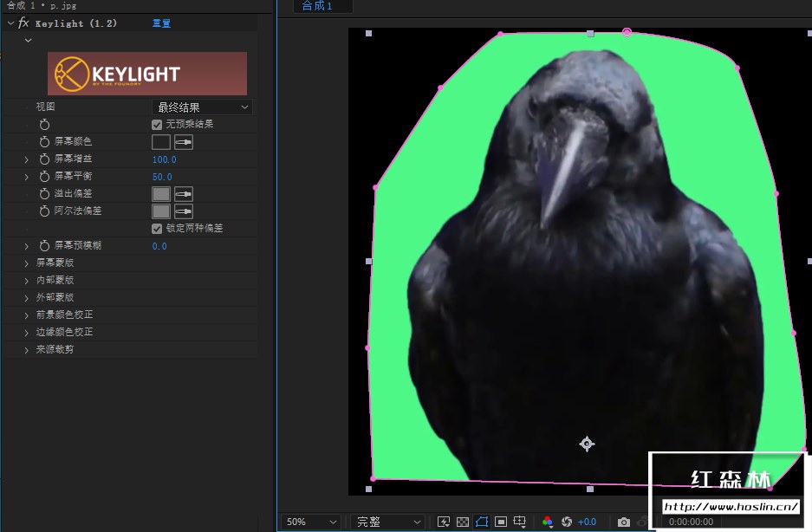Click the 屏幕预模糊 value 0.0
This screenshot has height=532, width=812.
coord(159,246)
